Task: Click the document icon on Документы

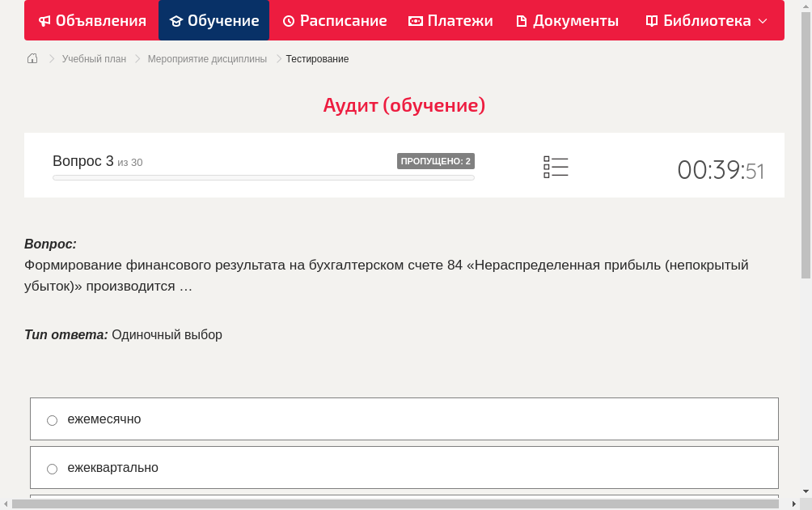Action: (521, 20)
